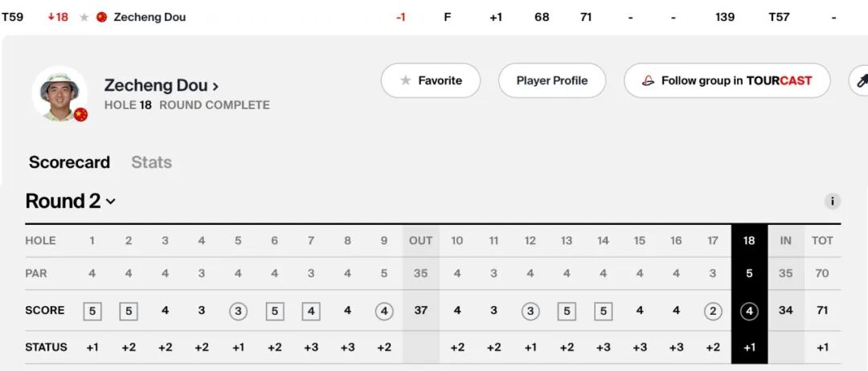Click the partially visible icon button at far right
The width and height of the screenshot is (868, 371).
pyautogui.click(x=859, y=80)
